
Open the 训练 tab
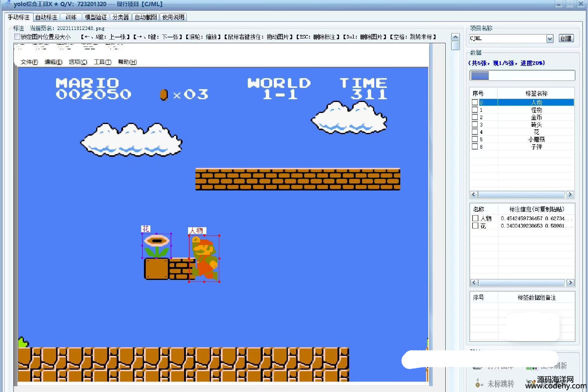[71, 17]
